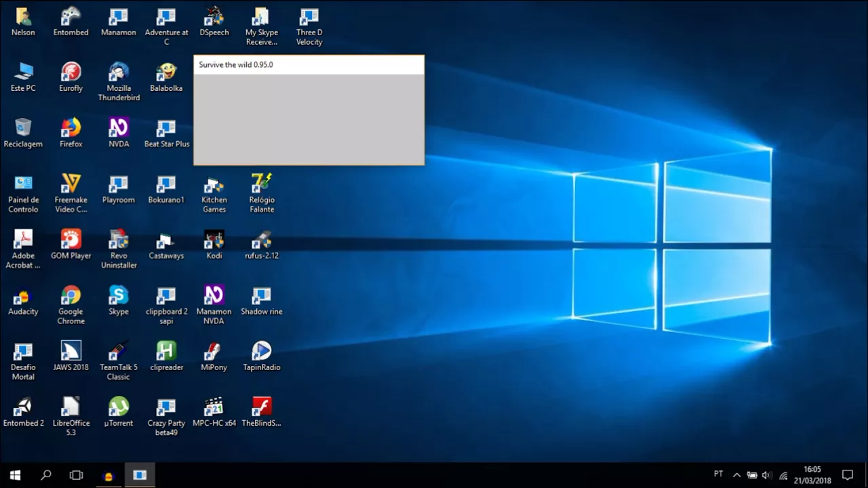Viewport: 868px width, 488px height.
Task: Open Kitchen Games shortcut
Action: 214,193
